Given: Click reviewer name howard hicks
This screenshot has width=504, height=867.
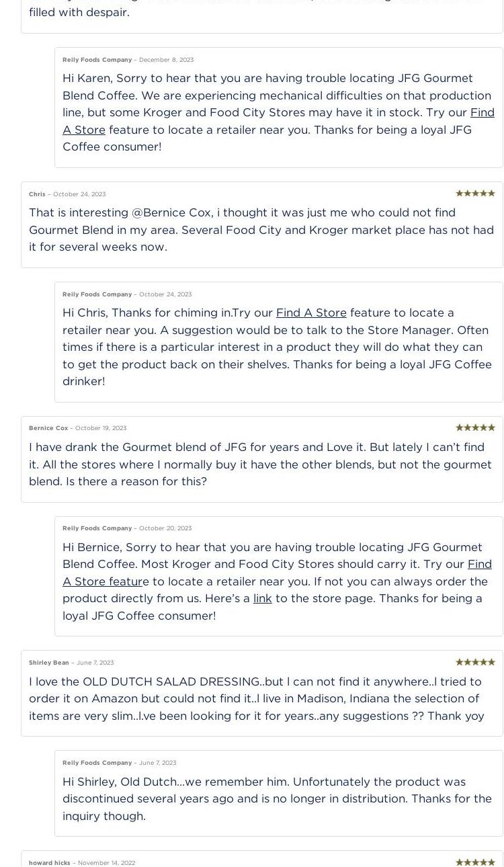Looking at the screenshot, I should (50, 863).
